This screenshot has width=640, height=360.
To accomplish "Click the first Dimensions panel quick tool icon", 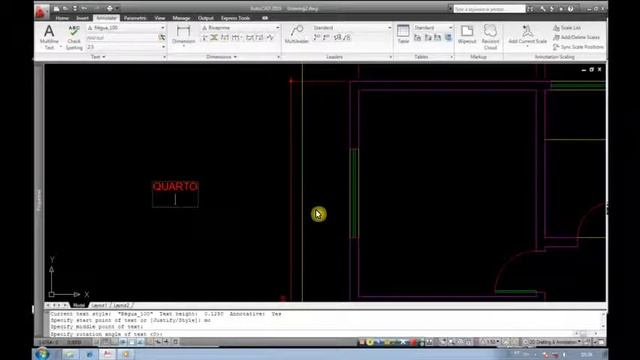I will pos(205,38).
